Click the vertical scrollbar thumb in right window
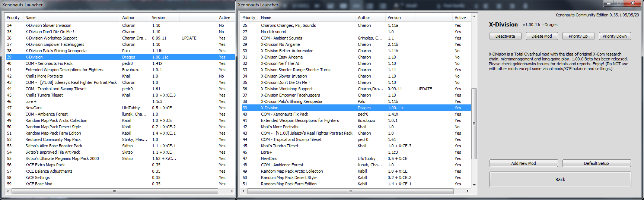Viewport: 644px width, 201px height. [x=474, y=123]
